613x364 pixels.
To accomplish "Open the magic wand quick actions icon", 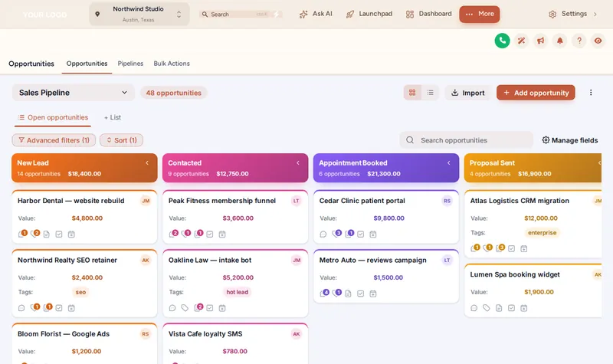I will click(521, 41).
